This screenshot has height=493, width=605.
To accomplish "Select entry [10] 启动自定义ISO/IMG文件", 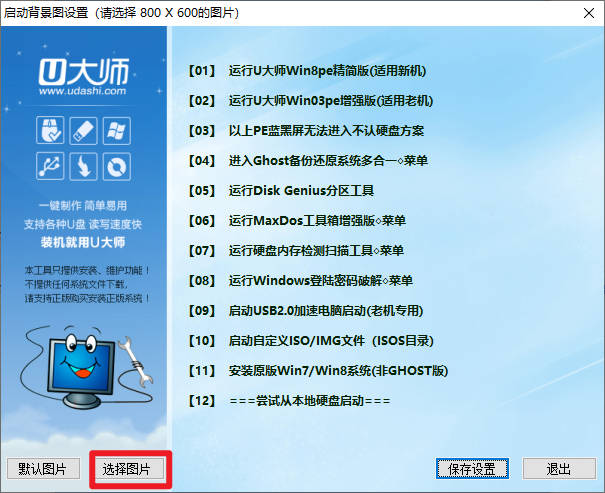I will pos(311,341).
